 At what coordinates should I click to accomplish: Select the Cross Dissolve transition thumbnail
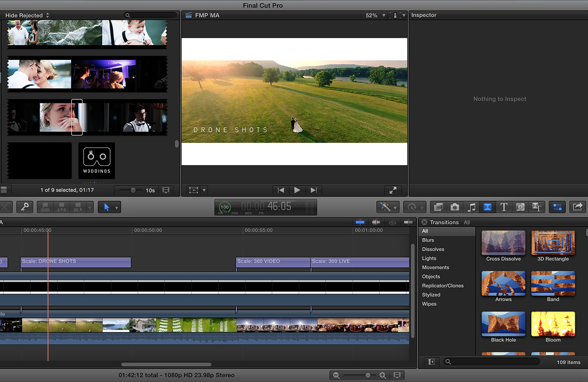503,243
